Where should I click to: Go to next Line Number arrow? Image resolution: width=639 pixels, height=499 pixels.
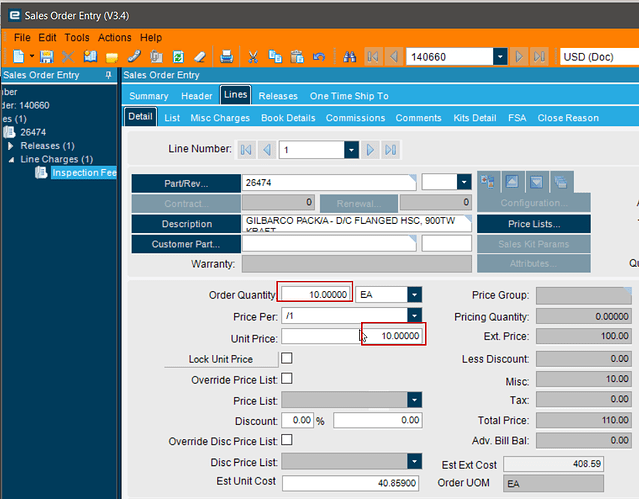pyautogui.click(x=370, y=150)
